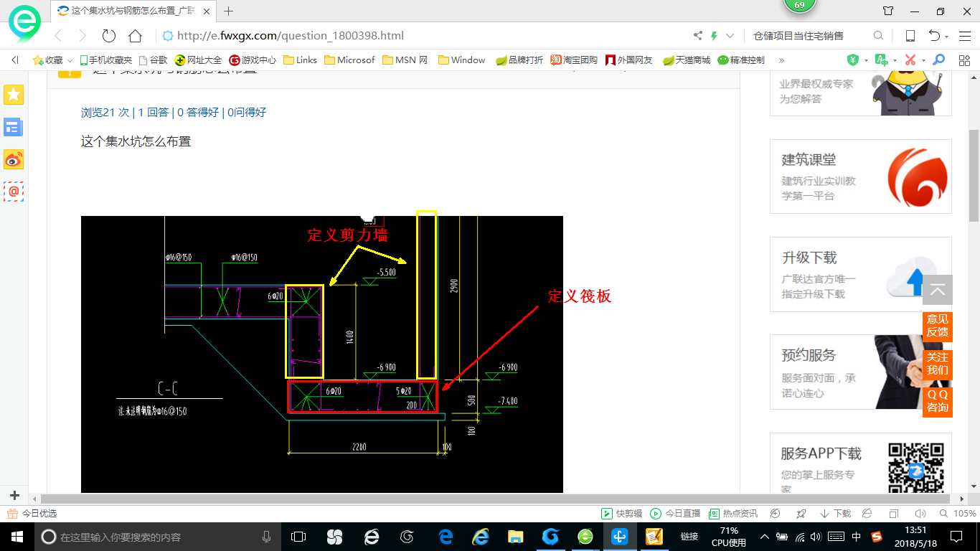980x551 pixels.
Task: Open the Windows Start menu
Action: (17, 537)
